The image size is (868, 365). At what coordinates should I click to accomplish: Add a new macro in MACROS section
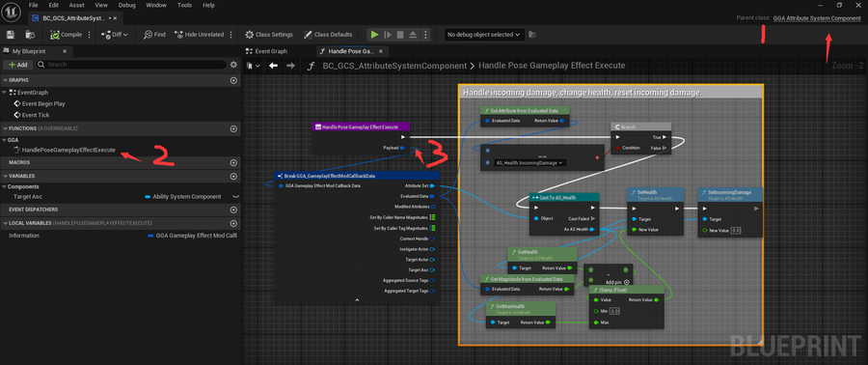tap(233, 163)
